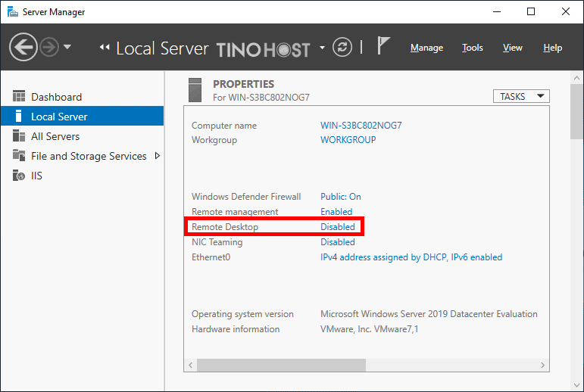The width and height of the screenshot is (584, 392).
Task: Open navigation history dropdown arrow
Action: tap(67, 47)
